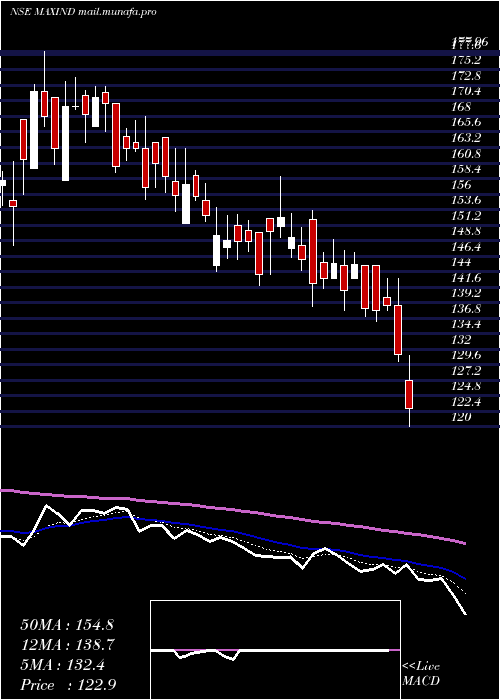Click the 139.2 price axis label
This screenshot has height=700, width=500.
(x=465, y=293)
